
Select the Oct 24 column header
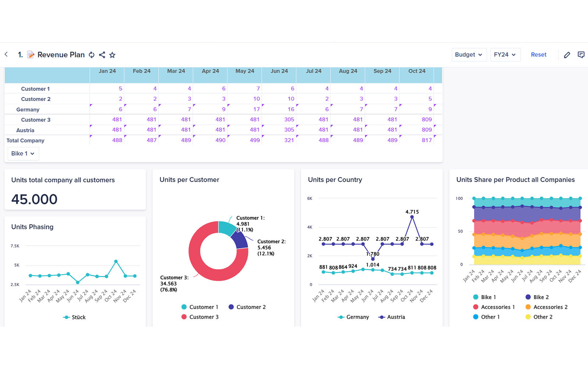(417, 71)
